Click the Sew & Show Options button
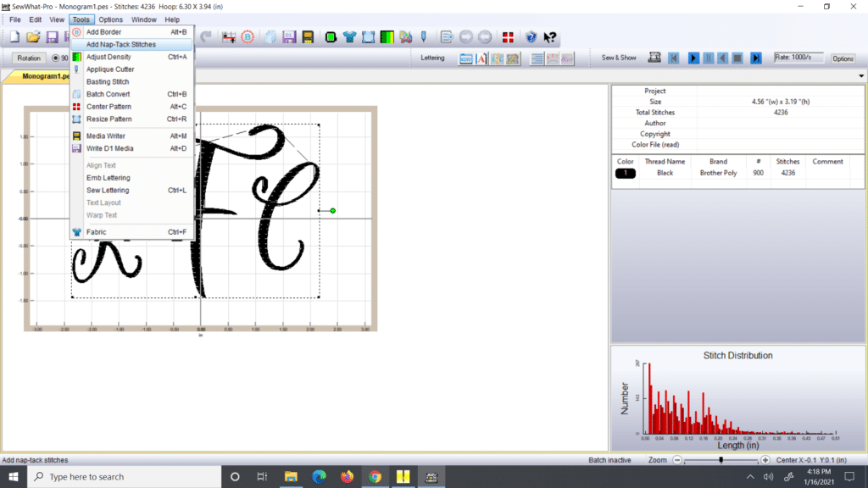This screenshot has height=488, width=868. (x=843, y=58)
